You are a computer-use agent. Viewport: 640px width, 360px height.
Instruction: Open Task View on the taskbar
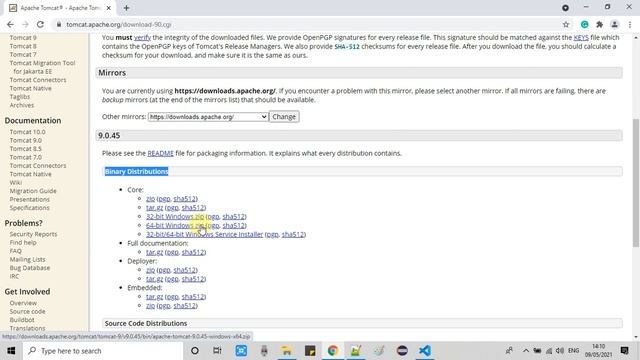pos(217,351)
